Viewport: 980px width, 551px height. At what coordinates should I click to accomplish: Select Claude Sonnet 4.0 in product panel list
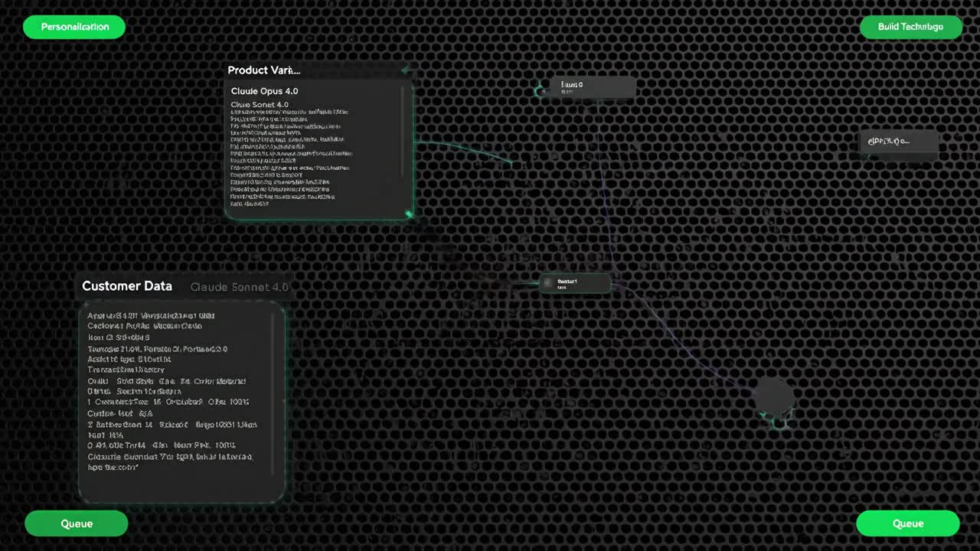click(260, 104)
